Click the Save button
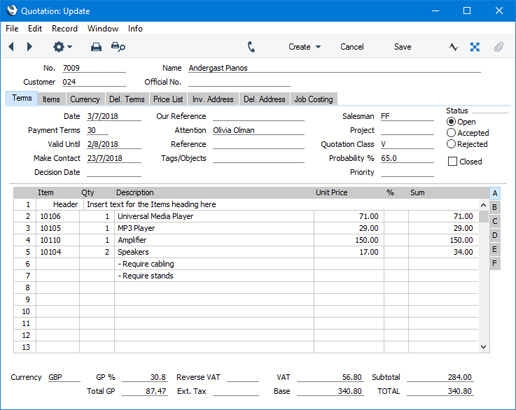Image resolution: width=516 pixels, height=410 pixels. (402, 47)
